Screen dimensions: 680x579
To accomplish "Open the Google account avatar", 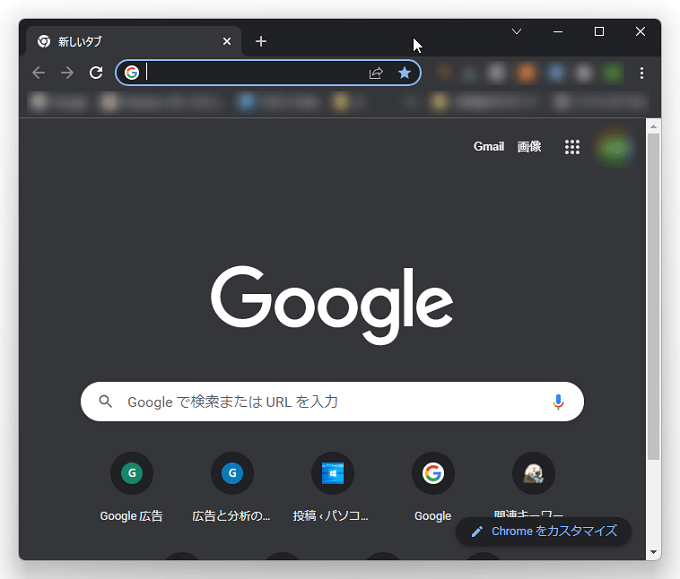I will pyautogui.click(x=615, y=147).
